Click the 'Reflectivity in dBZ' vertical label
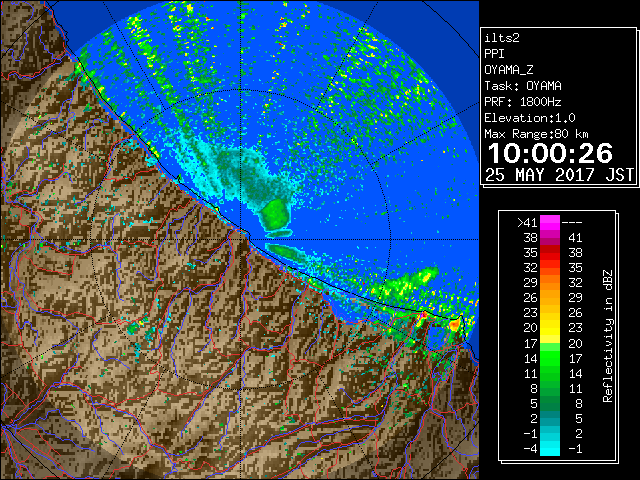The width and height of the screenshot is (640, 480). 608,336
